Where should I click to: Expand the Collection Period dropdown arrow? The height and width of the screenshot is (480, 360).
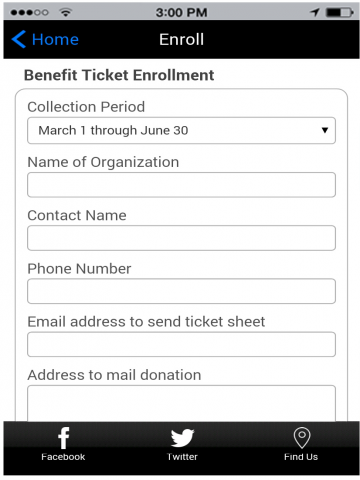[325, 130]
